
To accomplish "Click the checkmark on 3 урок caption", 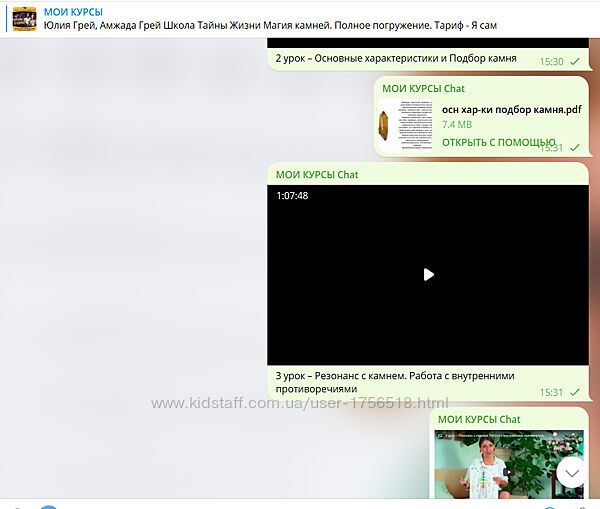I will pyautogui.click(x=575, y=393).
